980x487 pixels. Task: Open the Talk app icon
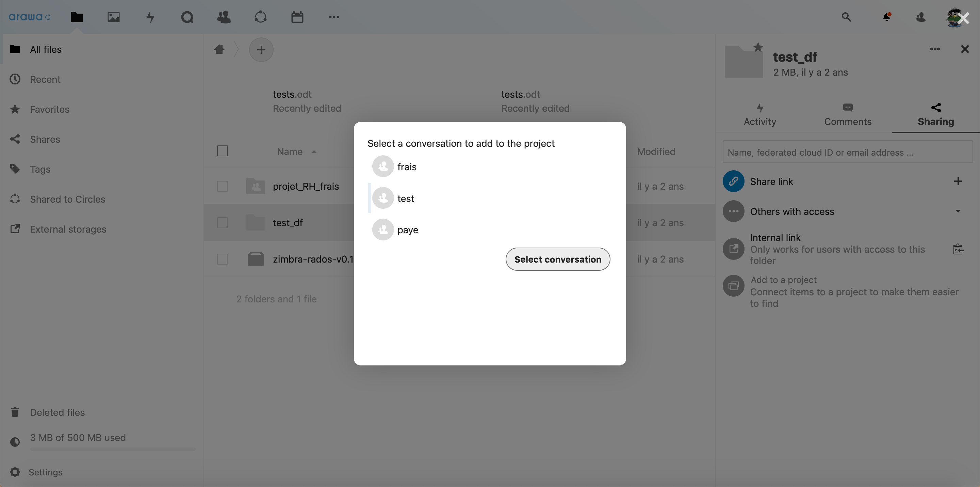point(187,17)
